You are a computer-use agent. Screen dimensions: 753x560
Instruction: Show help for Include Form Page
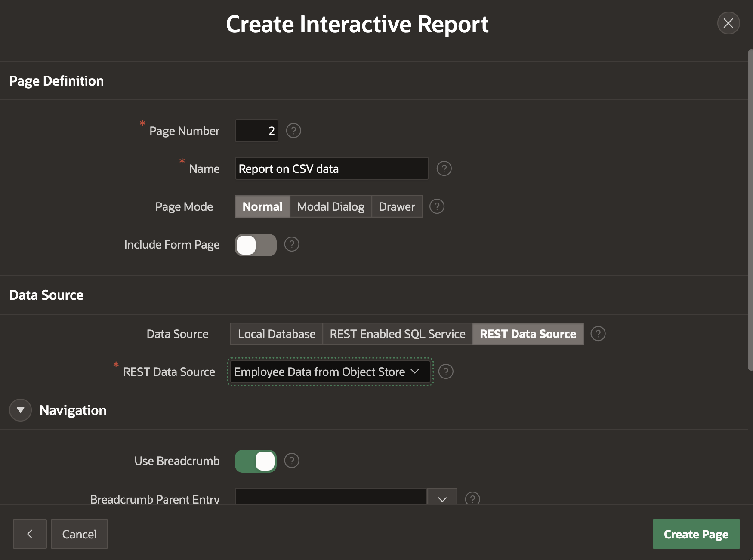pos(292,244)
